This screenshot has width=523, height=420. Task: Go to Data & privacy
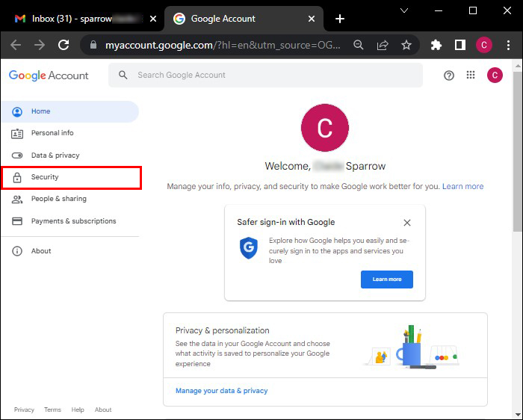(55, 155)
